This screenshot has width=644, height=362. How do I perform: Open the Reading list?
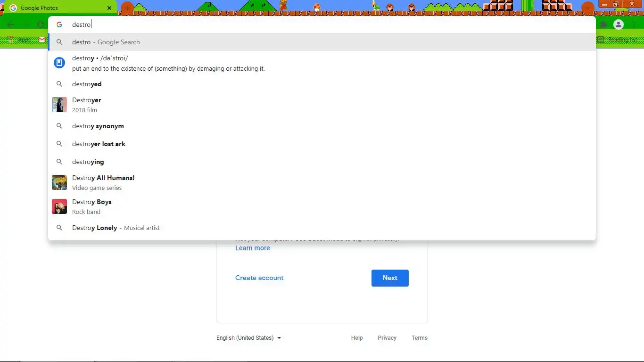click(618, 40)
